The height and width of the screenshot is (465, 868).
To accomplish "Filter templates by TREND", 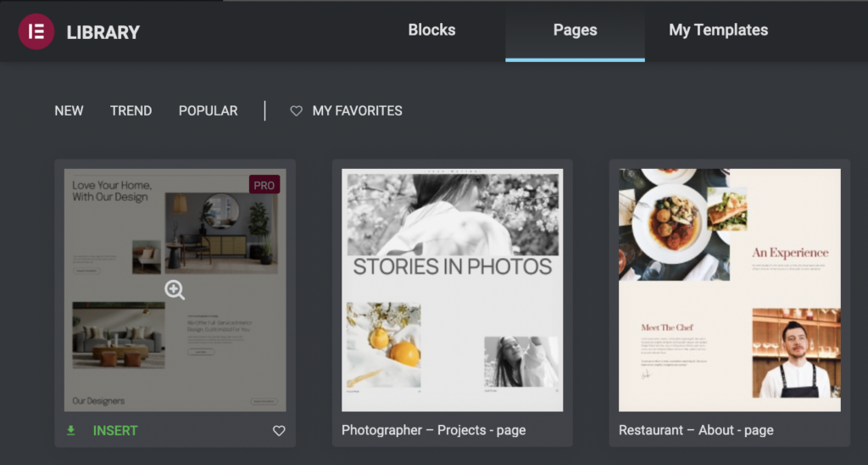I will click(x=131, y=110).
